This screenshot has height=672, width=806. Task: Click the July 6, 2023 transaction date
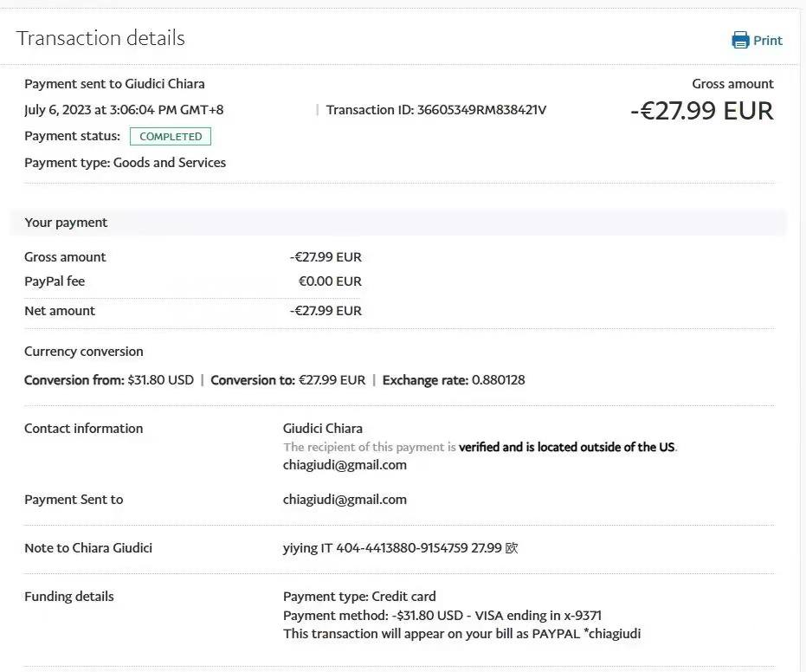click(x=124, y=110)
